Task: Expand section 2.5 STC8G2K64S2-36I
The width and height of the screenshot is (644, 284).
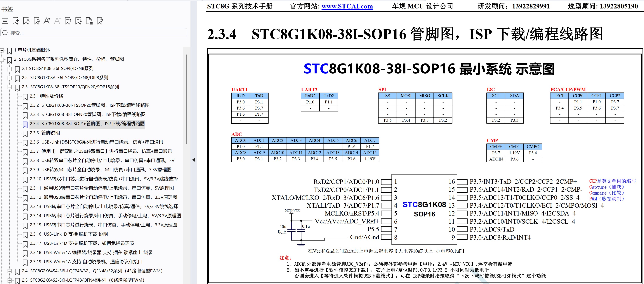Action: coord(10,281)
